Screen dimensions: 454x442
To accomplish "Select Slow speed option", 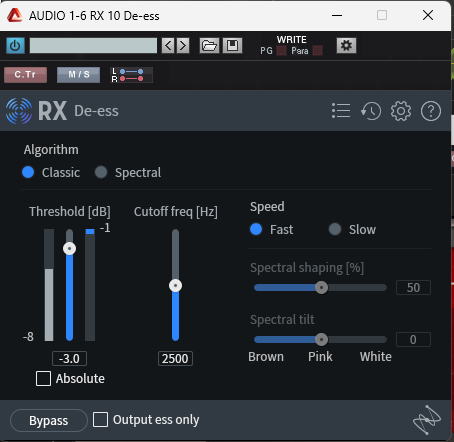I will 352,229.
